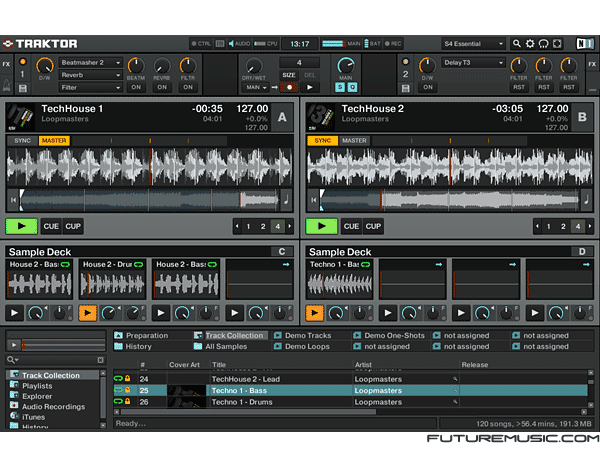The width and height of the screenshot is (600, 470).
Task: Toggle BEATM effect ON button
Action: pyautogui.click(x=136, y=87)
